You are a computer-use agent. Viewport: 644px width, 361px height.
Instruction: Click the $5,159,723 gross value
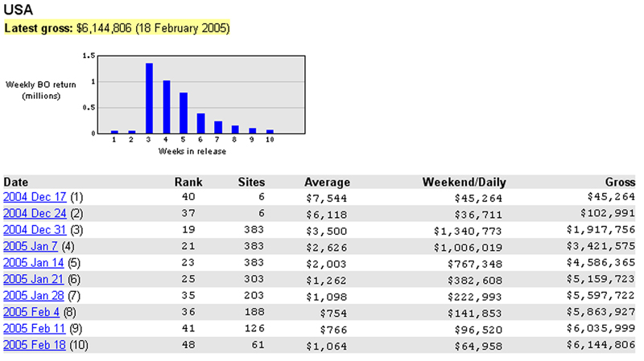[601, 279]
